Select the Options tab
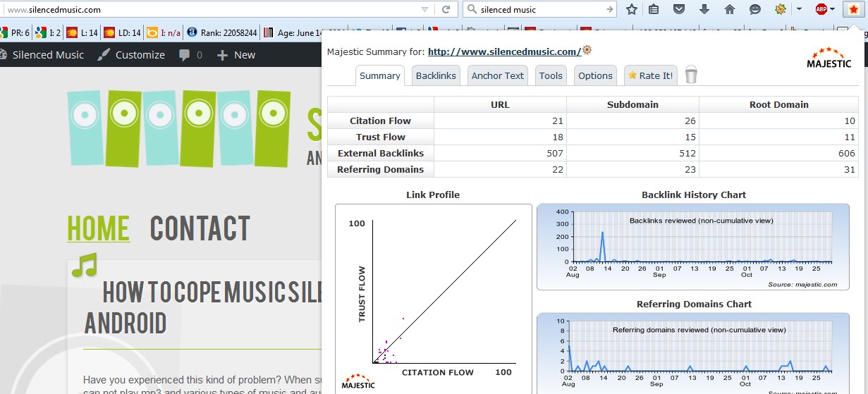 tap(595, 75)
